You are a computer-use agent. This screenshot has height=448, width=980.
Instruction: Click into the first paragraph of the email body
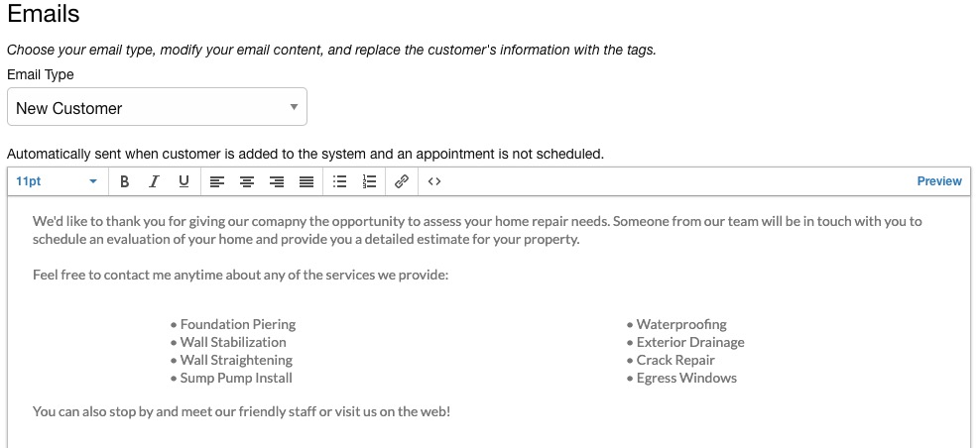477,230
